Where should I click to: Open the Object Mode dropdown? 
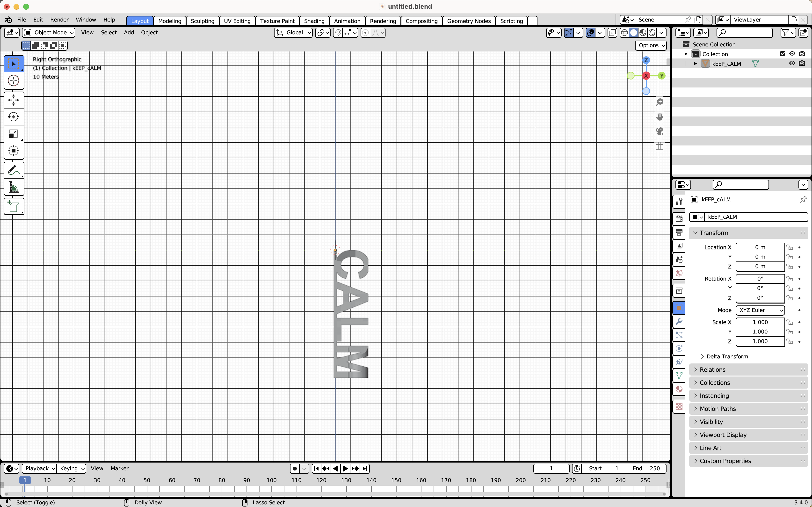coord(49,33)
